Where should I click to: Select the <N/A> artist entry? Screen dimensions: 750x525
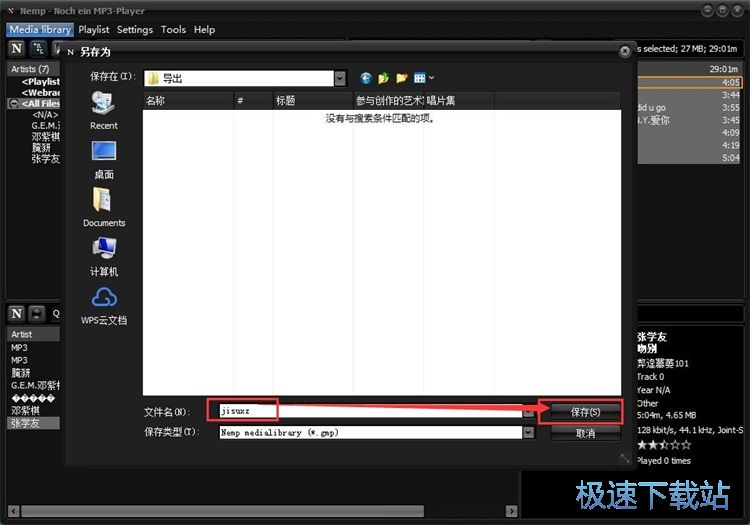coord(45,115)
